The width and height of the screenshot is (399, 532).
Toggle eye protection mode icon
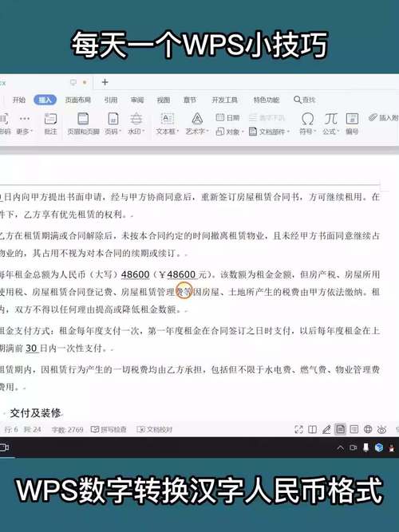381,430
